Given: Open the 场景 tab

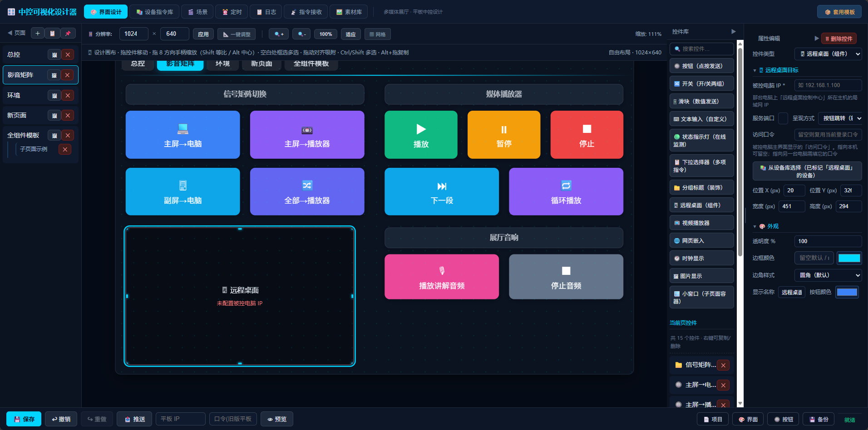Looking at the screenshot, I should [198, 12].
